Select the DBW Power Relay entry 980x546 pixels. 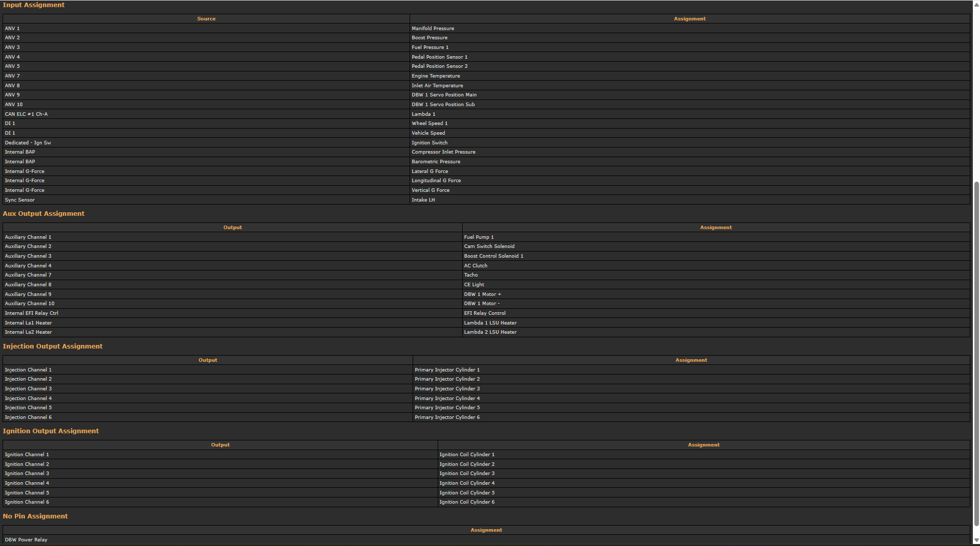tap(26, 540)
